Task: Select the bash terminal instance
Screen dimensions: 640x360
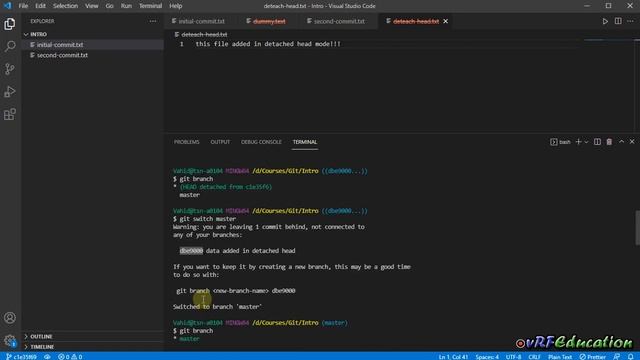Action: click(x=560, y=142)
